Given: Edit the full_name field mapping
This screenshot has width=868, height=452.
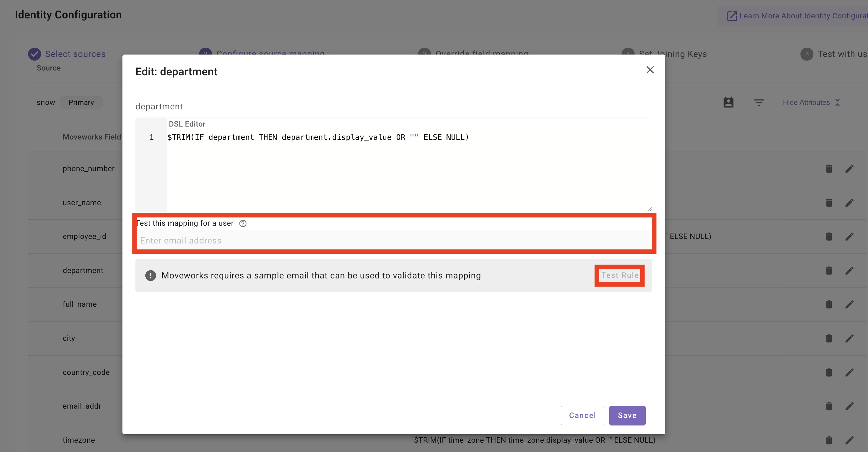Looking at the screenshot, I should pyautogui.click(x=850, y=304).
